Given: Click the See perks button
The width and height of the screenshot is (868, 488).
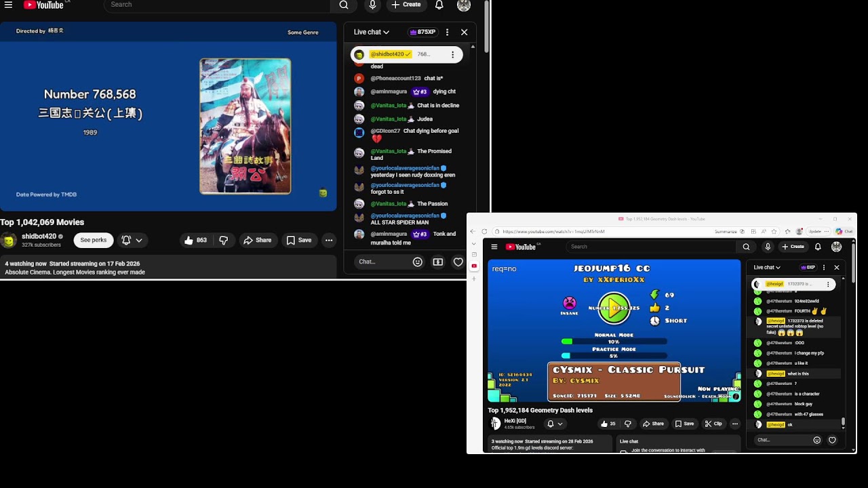Looking at the screenshot, I should [x=94, y=240].
